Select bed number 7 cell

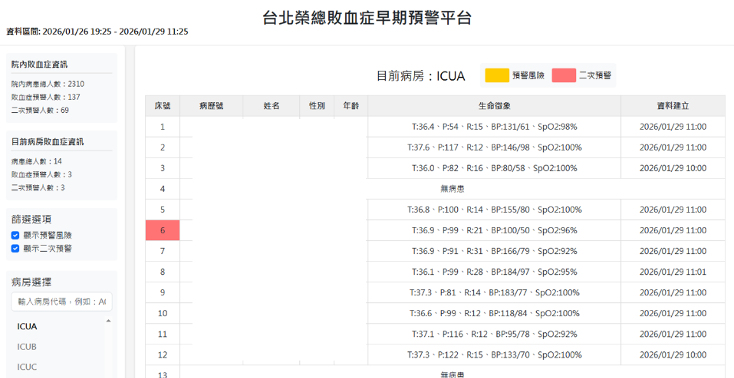tap(162, 251)
